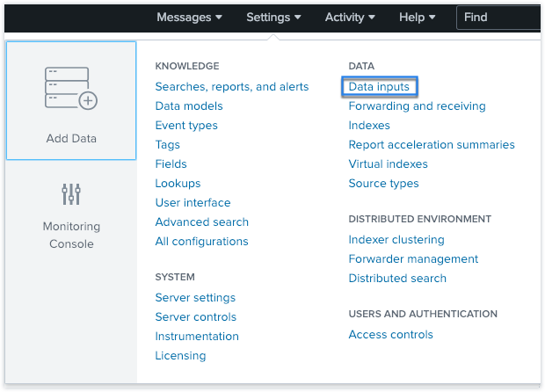Click Report acceleration summaries
This screenshot has height=392, width=545.
coord(432,145)
